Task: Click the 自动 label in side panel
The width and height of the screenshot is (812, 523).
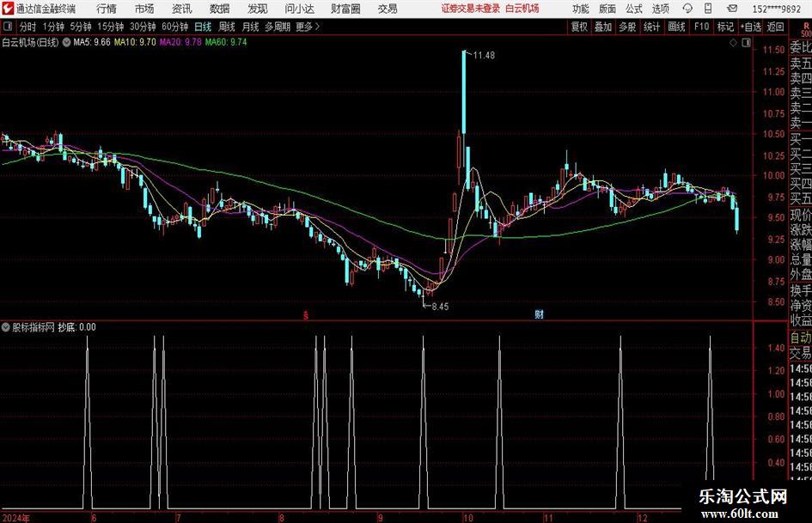Action: coord(801,338)
